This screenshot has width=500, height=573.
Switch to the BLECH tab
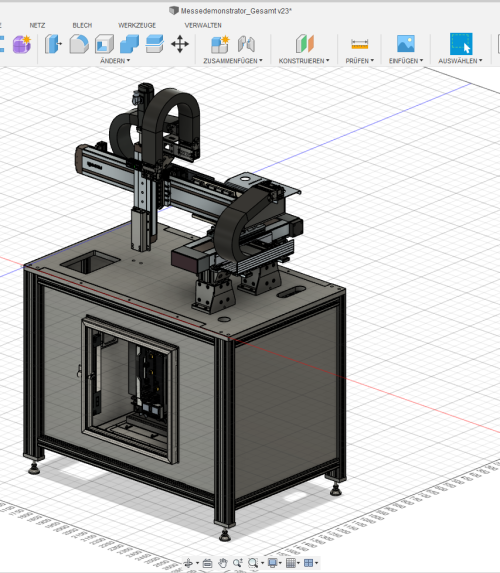click(x=82, y=25)
